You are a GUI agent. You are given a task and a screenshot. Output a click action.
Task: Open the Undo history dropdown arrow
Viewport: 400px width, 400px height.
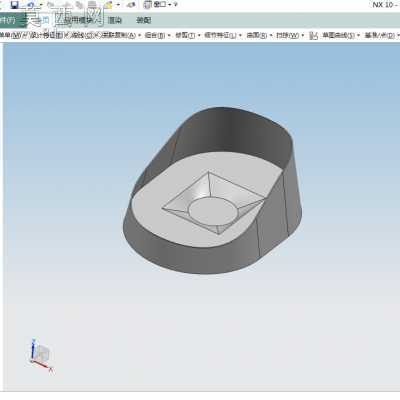tap(41, 5)
